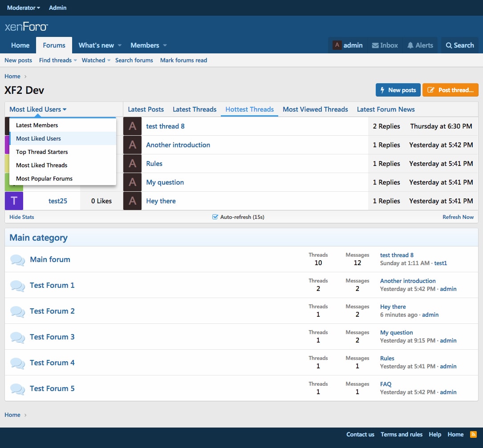Open the Inbox envelope icon
483x448 pixels.
pyautogui.click(x=375, y=45)
